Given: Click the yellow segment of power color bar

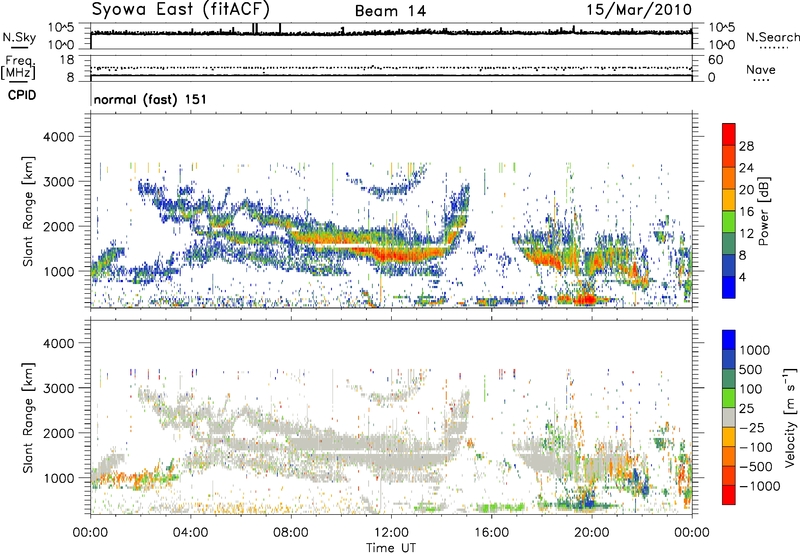Looking at the screenshot, I should 729,199.
